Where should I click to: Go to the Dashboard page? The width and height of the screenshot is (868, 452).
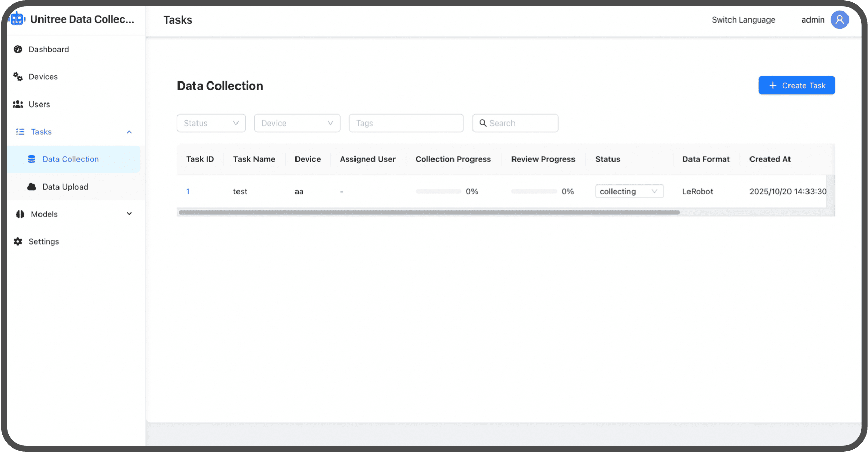click(49, 49)
